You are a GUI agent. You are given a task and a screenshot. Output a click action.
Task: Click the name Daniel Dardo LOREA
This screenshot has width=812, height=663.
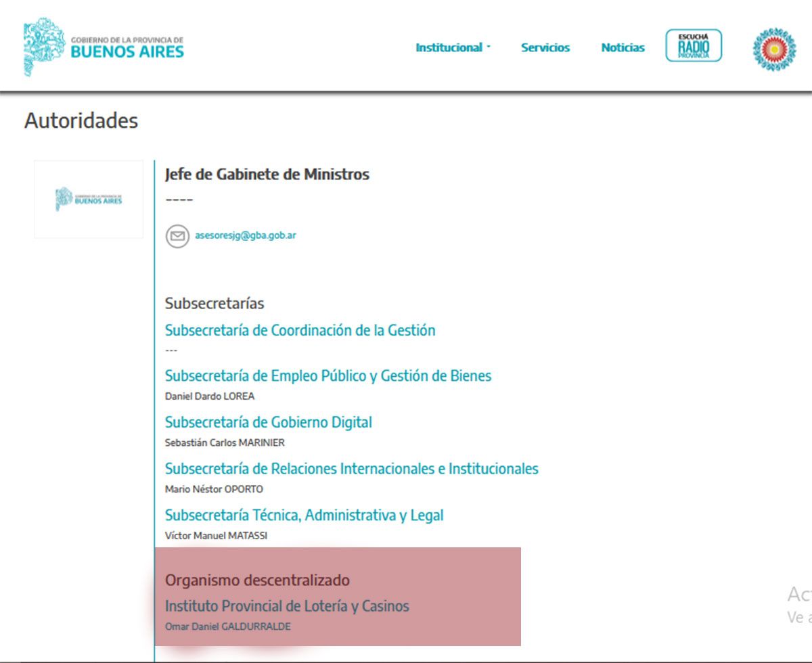(210, 396)
